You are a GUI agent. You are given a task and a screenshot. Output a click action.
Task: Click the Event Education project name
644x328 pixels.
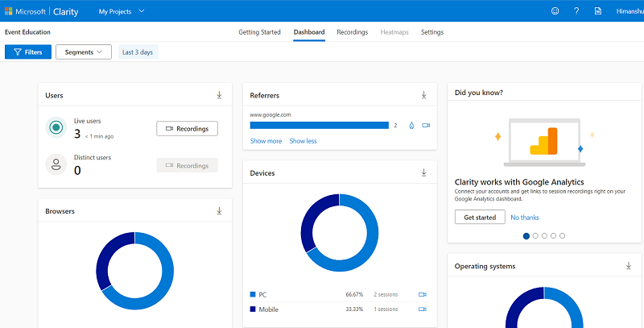tap(27, 32)
